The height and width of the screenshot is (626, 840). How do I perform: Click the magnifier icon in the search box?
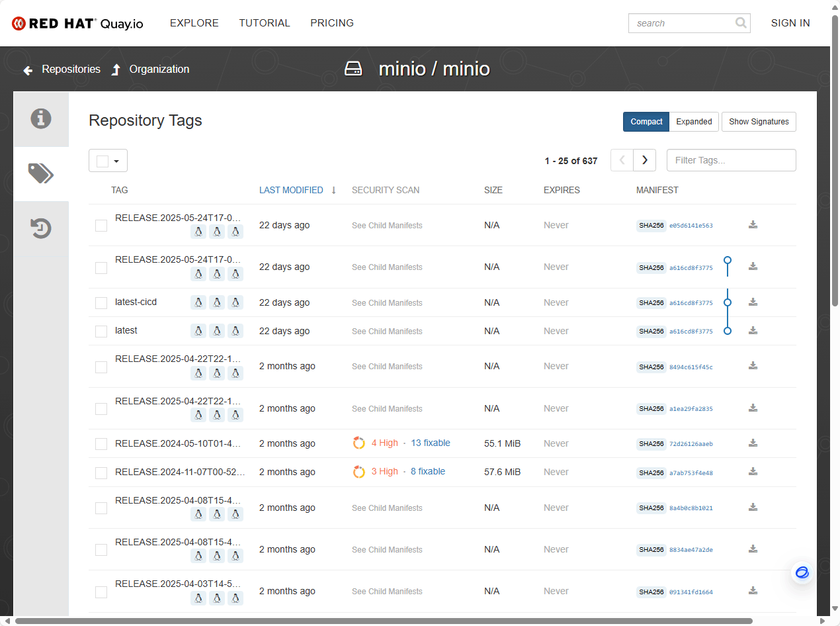[741, 23]
